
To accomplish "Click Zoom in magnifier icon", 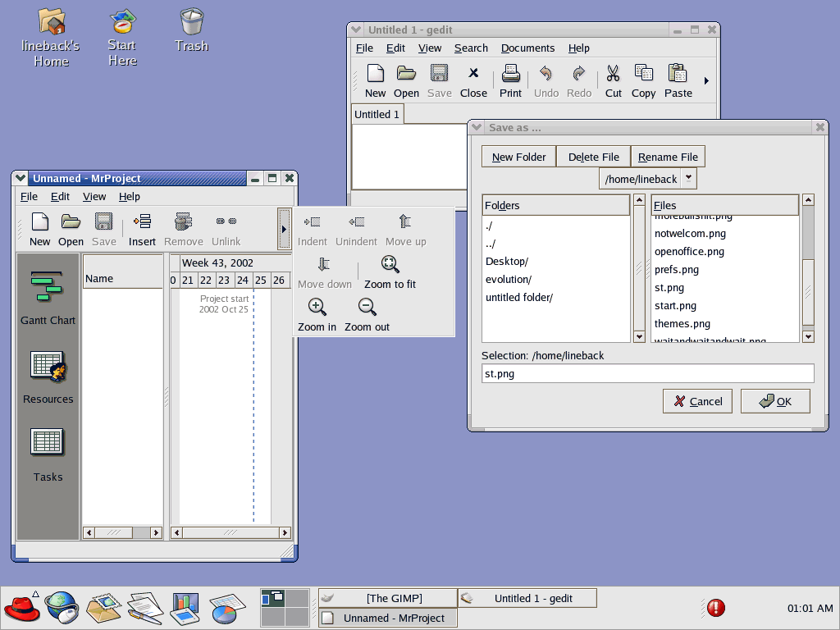I will [x=317, y=307].
